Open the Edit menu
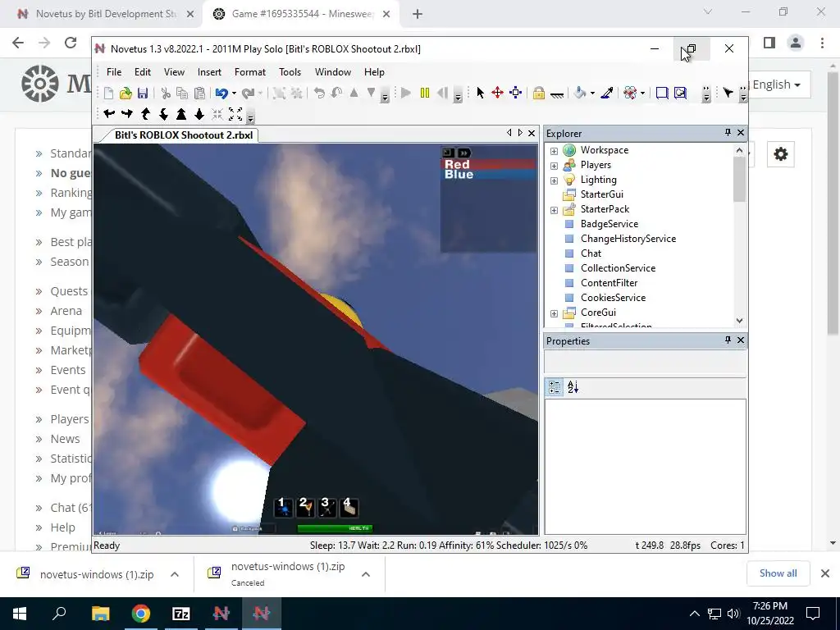840x630 pixels. [x=143, y=72]
